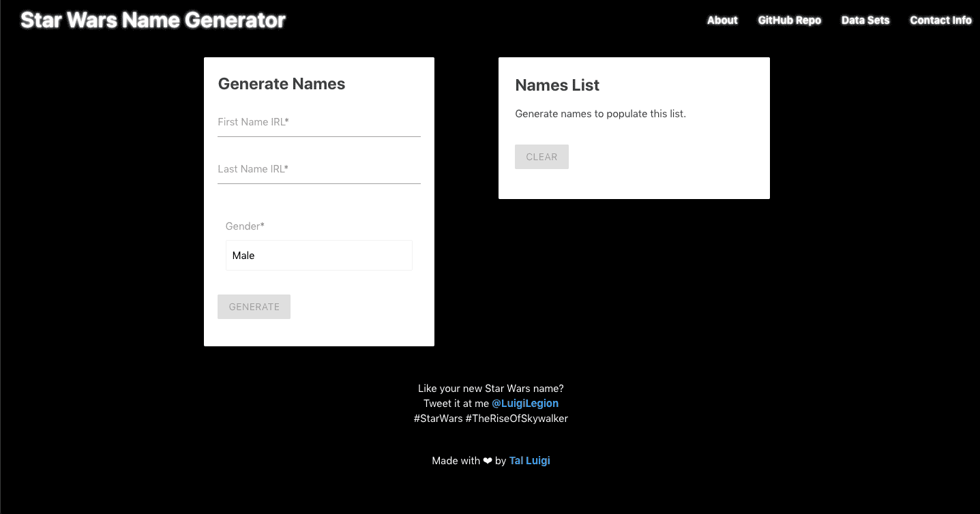Viewport: 980px width, 514px height.
Task: Open the Data Sets menu link
Action: click(865, 20)
